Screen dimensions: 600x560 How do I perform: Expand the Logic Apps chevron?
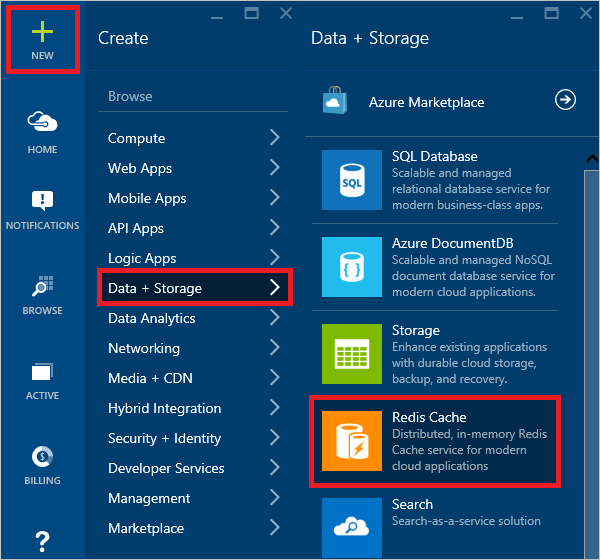click(x=275, y=257)
